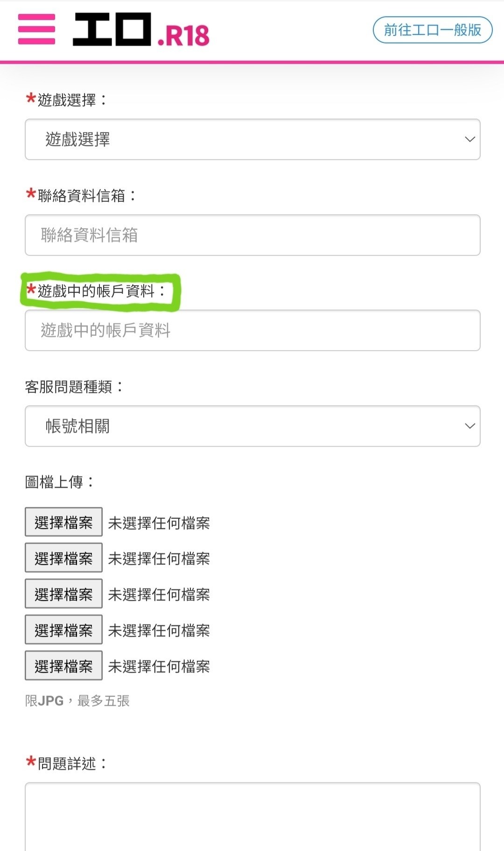The width and height of the screenshot is (504, 851).
Task: Click the 客服問題種類 field label
Action: coord(69,387)
